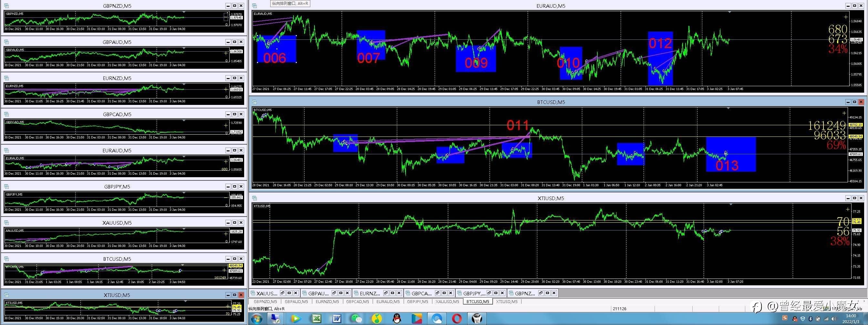Open the GBPCAD,M5 bottom tab
Screen dimensions: 868x325
click(357, 301)
